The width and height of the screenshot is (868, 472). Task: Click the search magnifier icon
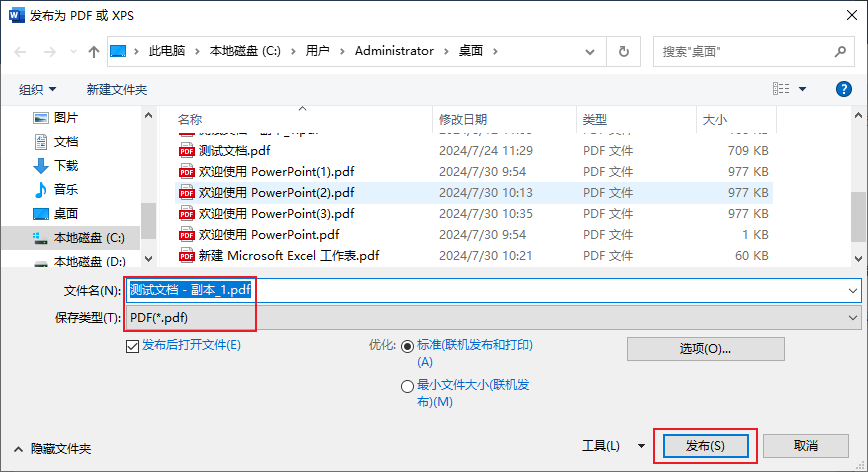[840, 51]
